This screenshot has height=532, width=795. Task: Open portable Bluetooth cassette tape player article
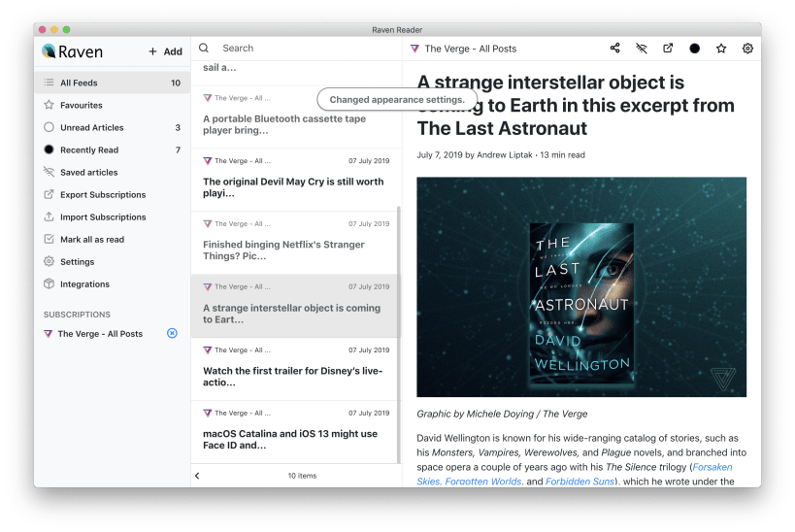click(x=295, y=116)
